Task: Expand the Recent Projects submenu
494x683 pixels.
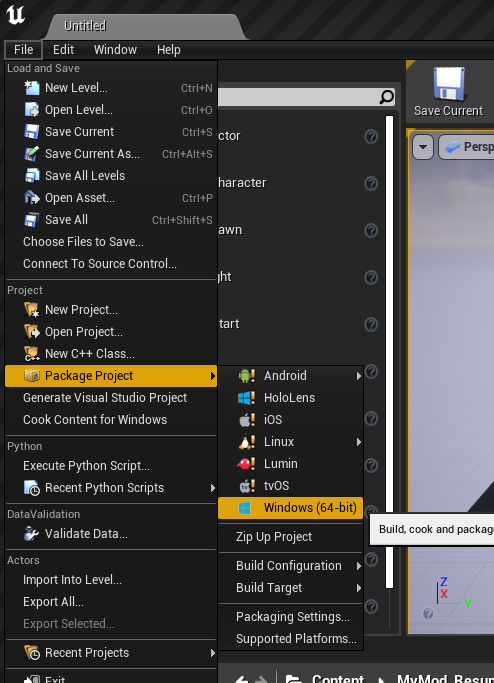Action: pos(111,653)
